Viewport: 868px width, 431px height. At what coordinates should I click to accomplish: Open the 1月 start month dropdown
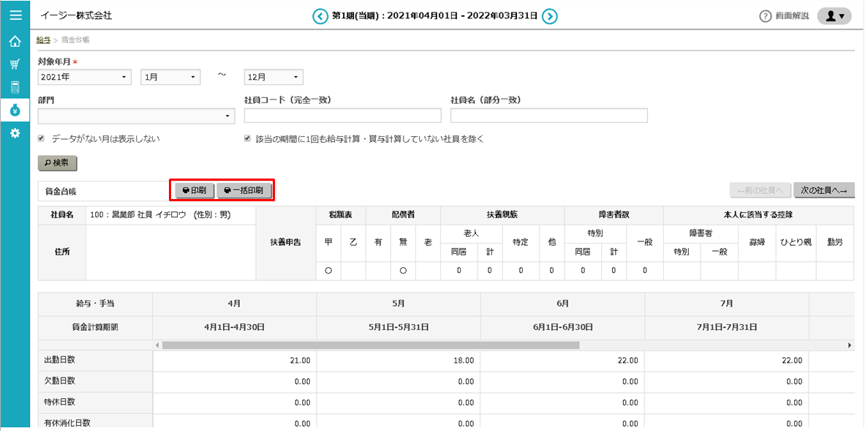pos(171,77)
